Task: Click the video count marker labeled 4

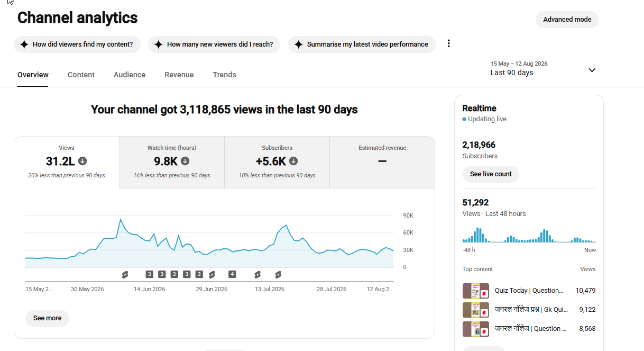Action: 232,274
